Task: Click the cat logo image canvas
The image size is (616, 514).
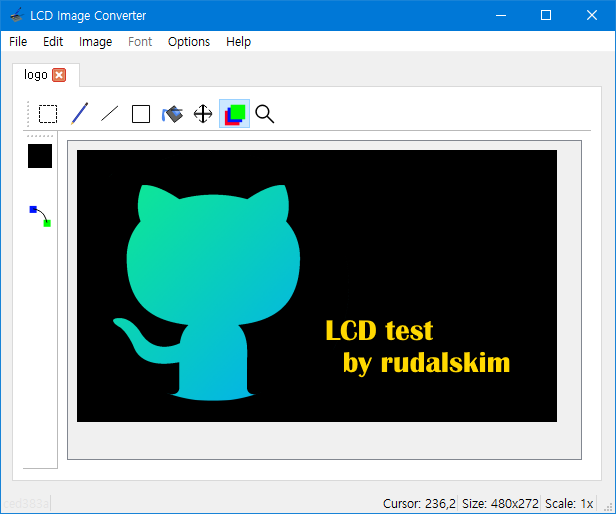Action: point(317,286)
